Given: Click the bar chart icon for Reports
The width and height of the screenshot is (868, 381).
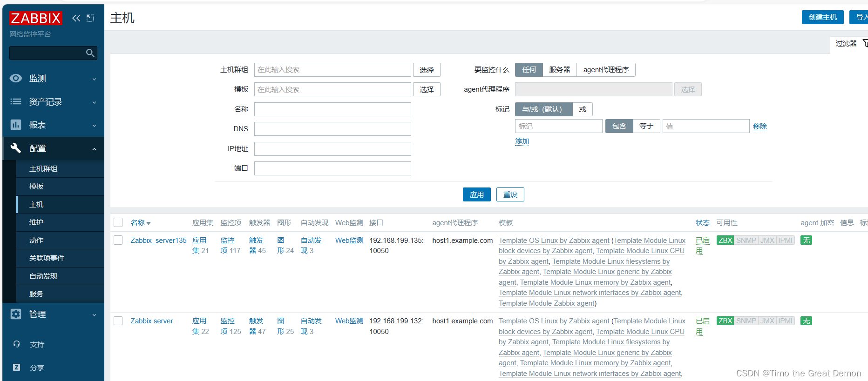Looking at the screenshot, I should point(16,125).
